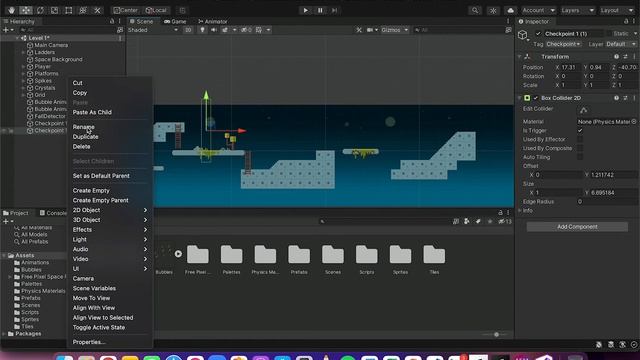Select FallDetector object in Hierarchy
The width and height of the screenshot is (640, 360).
[x=50, y=116]
